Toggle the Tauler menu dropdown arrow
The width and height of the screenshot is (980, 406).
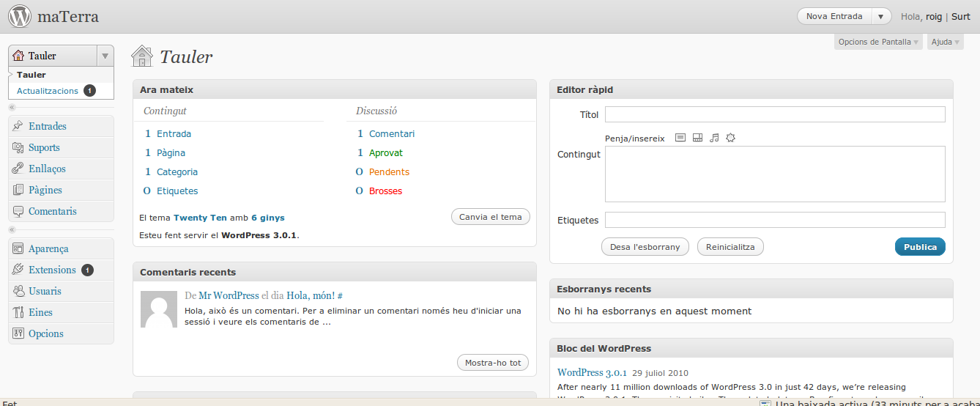tap(105, 56)
